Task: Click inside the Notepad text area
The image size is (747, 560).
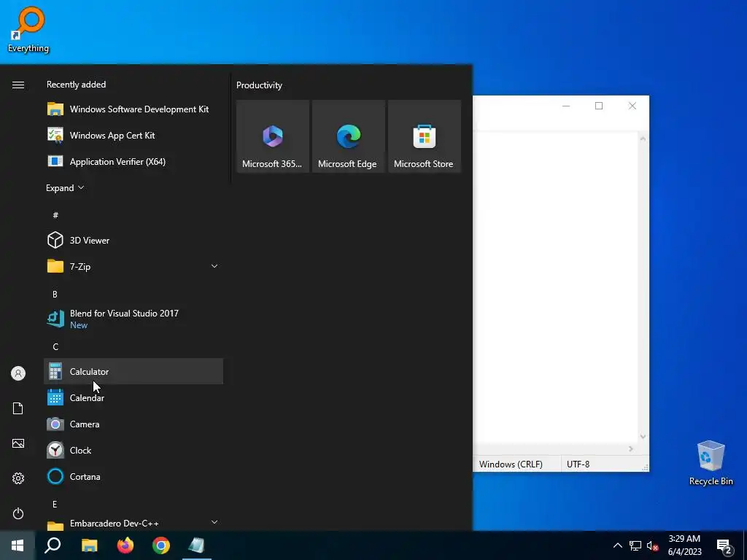Action: click(x=555, y=286)
